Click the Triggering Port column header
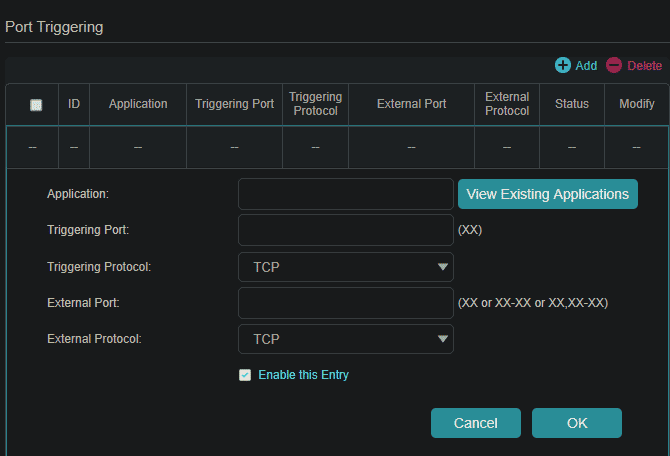The width and height of the screenshot is (670, 456). pos(234,104)
